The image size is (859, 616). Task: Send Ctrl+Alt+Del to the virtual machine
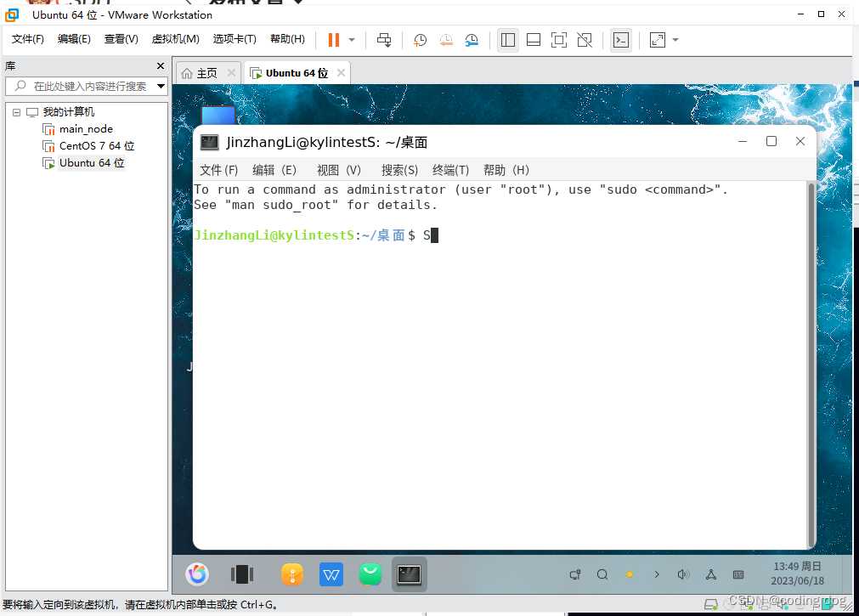pos(385,39)
